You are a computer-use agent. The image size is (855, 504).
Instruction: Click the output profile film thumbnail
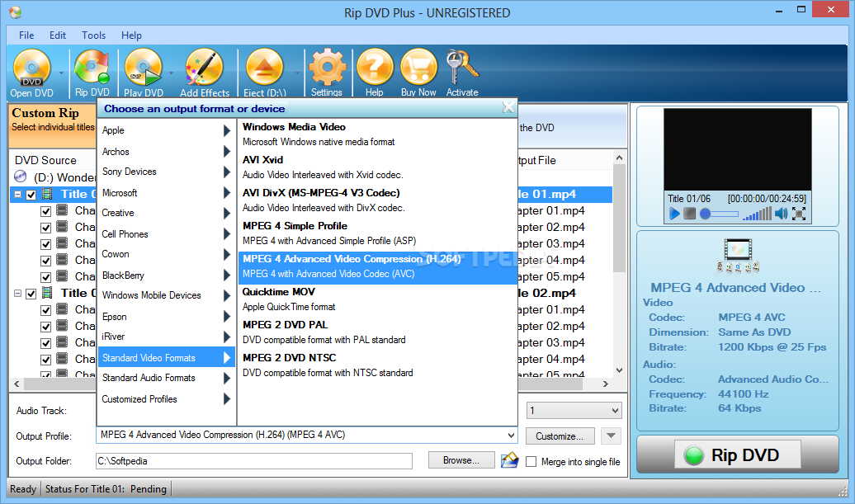point(738,256)
